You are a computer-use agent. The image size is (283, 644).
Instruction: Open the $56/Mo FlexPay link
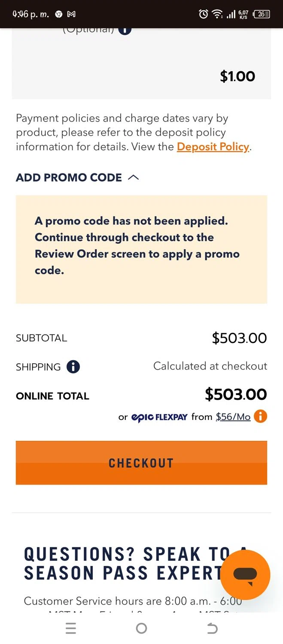tap(233, 416)
